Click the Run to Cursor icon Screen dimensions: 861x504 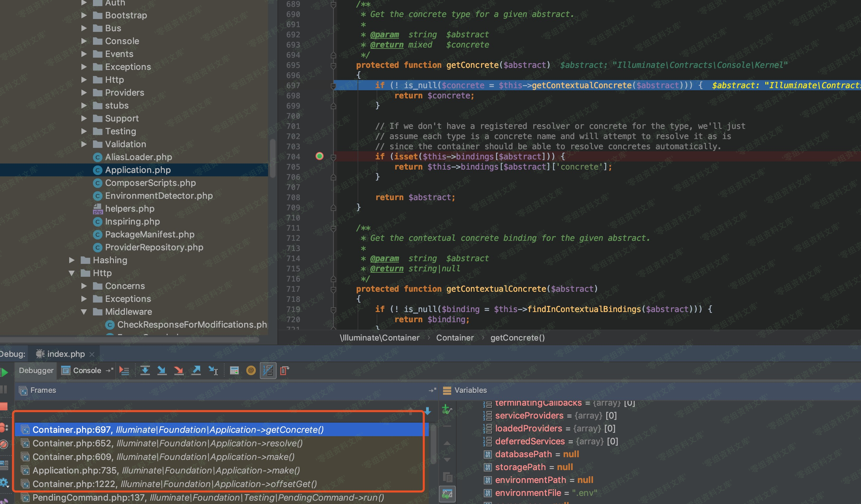[x=213, y=370]
